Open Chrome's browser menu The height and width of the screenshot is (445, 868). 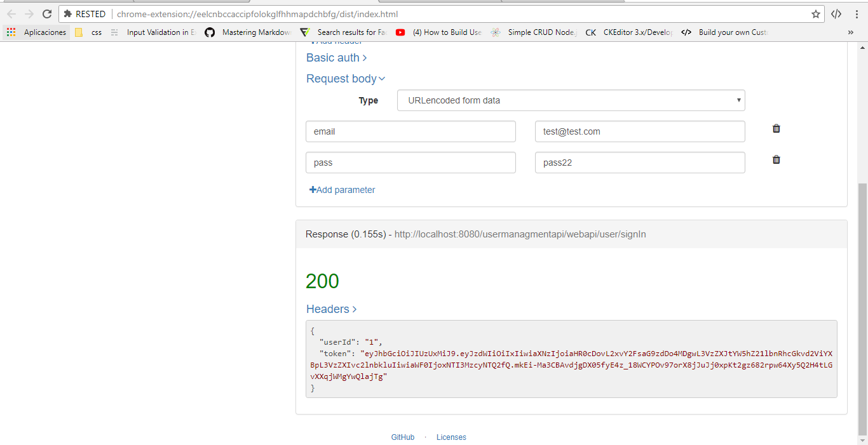(858, 13)
